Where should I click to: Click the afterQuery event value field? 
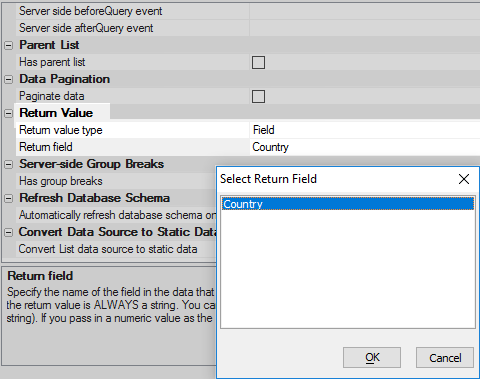tap(365, 28)
